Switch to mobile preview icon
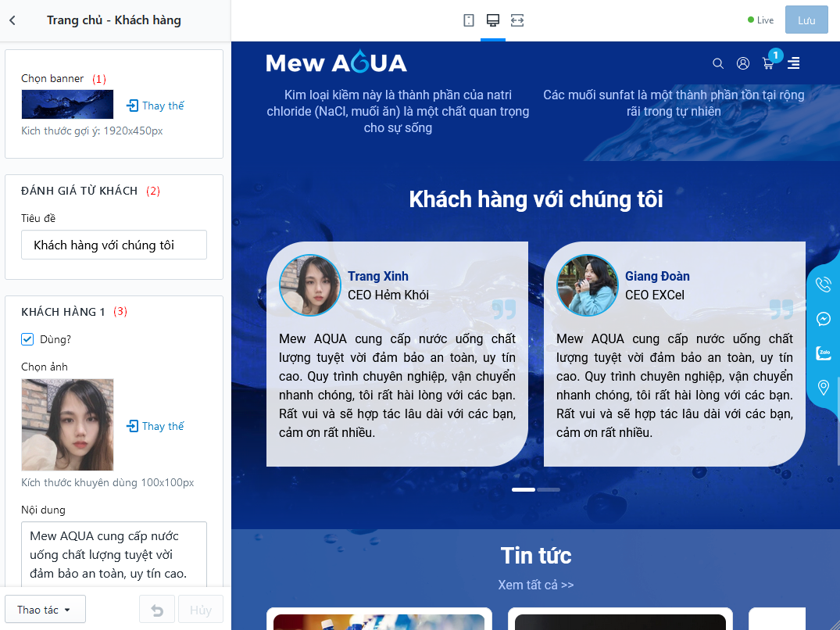The height and width of the screenshot is (630, 840). [x=468, y=20]
